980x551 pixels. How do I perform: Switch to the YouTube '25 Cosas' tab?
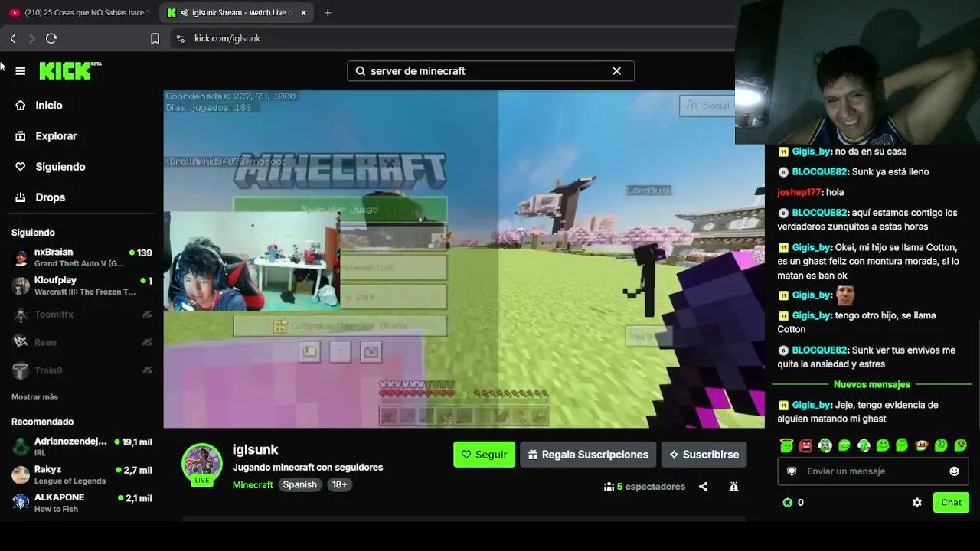[x=79, y=13]
